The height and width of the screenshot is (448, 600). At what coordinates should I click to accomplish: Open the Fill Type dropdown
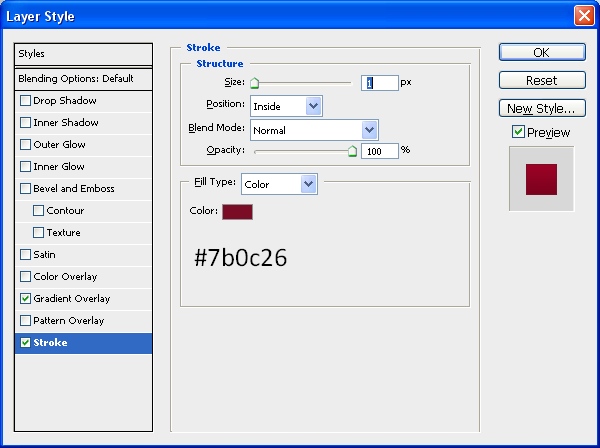279,184
